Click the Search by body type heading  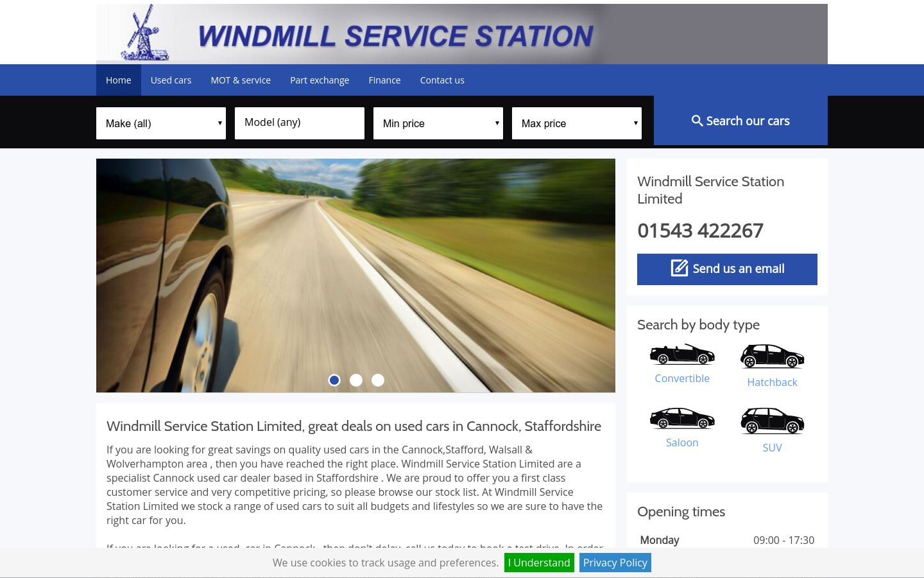(698, 325)
